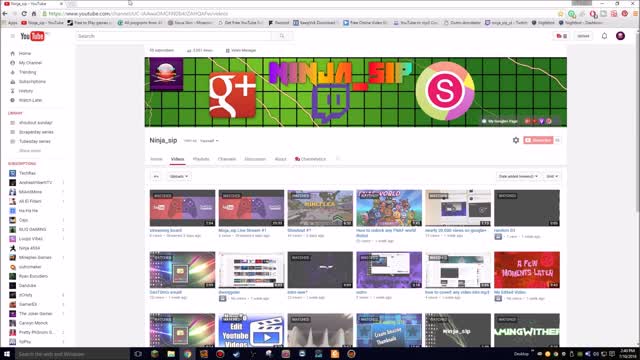This screenshot has height=360, width=640.
Task: Click the Trending flame icon
Action: 12,72
